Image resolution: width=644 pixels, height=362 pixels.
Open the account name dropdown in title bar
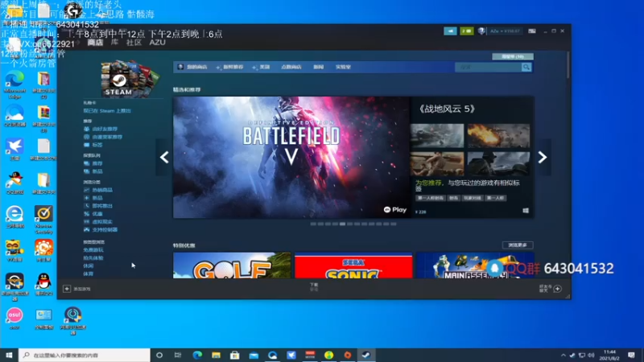click(x=505, y=31)
